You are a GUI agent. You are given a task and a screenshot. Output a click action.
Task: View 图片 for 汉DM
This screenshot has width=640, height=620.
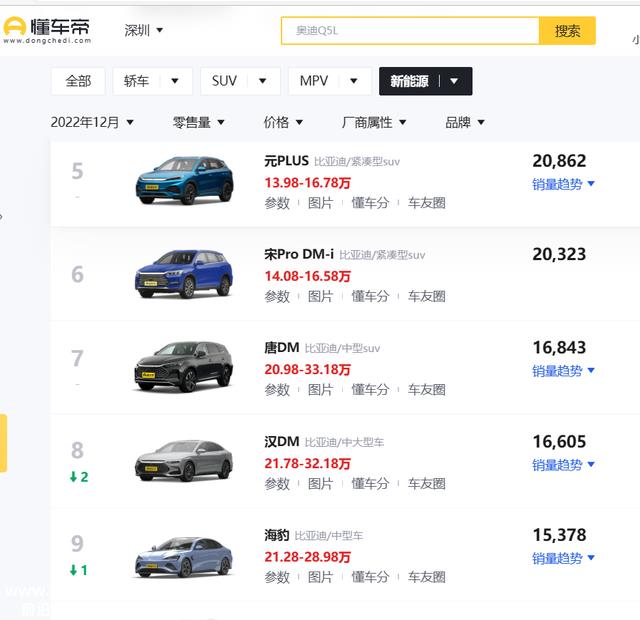[x=320, y=484]
